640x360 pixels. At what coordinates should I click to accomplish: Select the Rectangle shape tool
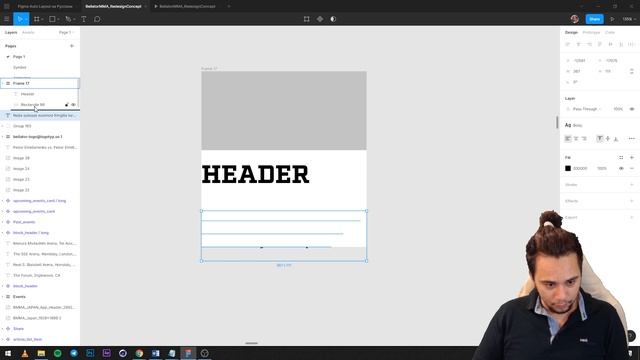tap(52, 19)
